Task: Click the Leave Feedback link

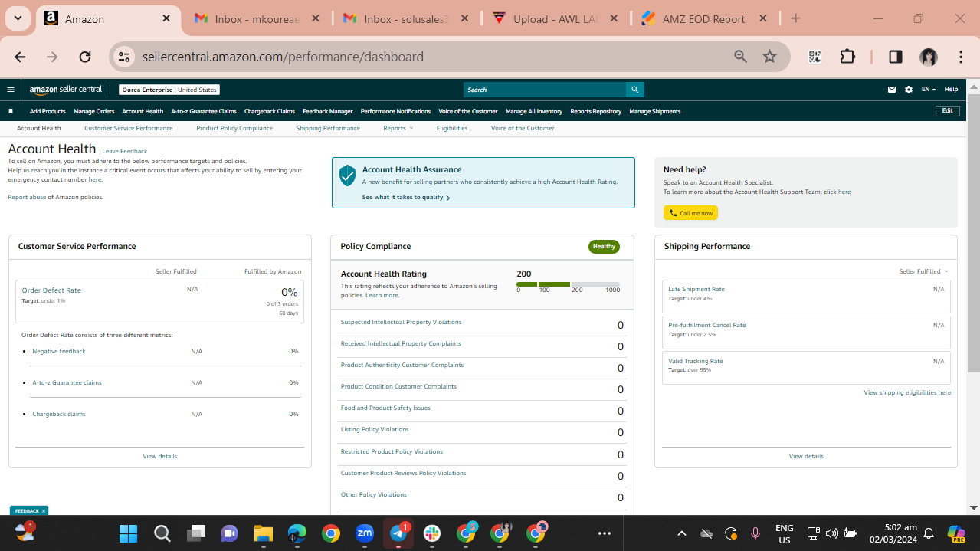Action: click(x=125, y=151)
